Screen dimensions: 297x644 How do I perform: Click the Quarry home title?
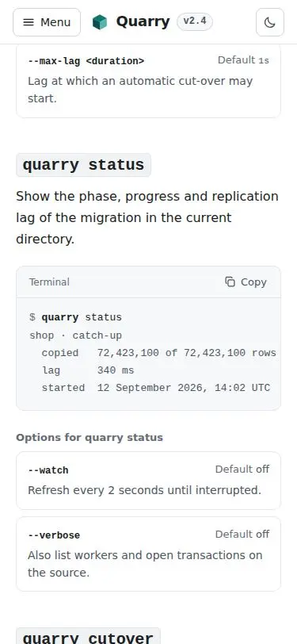[143, 21]
